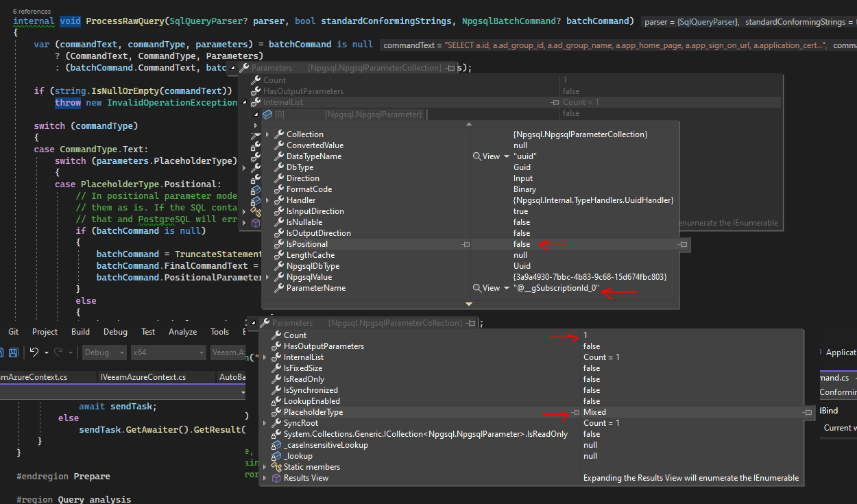Open the Tools menu

pos(219,331)
